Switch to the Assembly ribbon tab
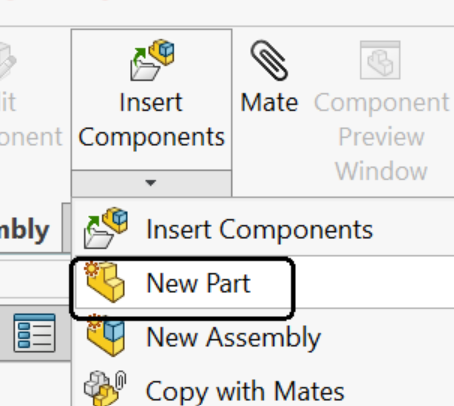Viewport: 454px width, 406px height. pos(25,230)
